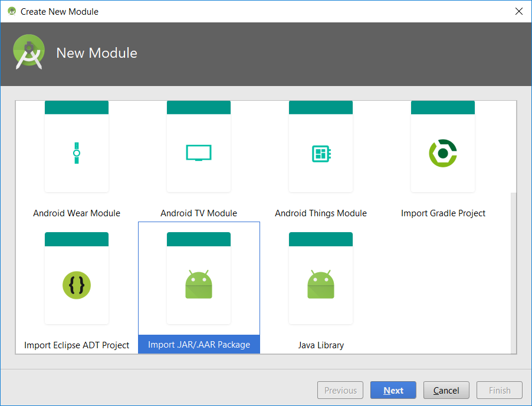This screenshot has height=406, width=532.
Task: Go to the Next step
Action: 393,390
